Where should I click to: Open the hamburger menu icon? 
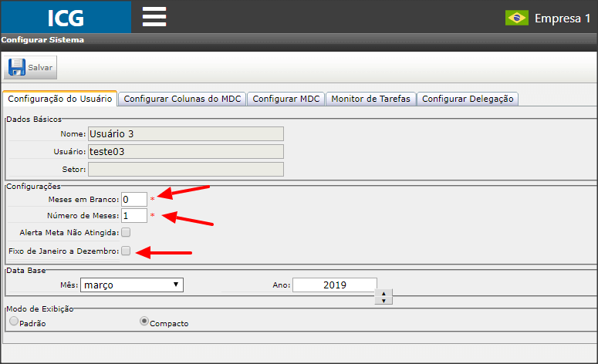pyautogui.click(x=154, y=17)
